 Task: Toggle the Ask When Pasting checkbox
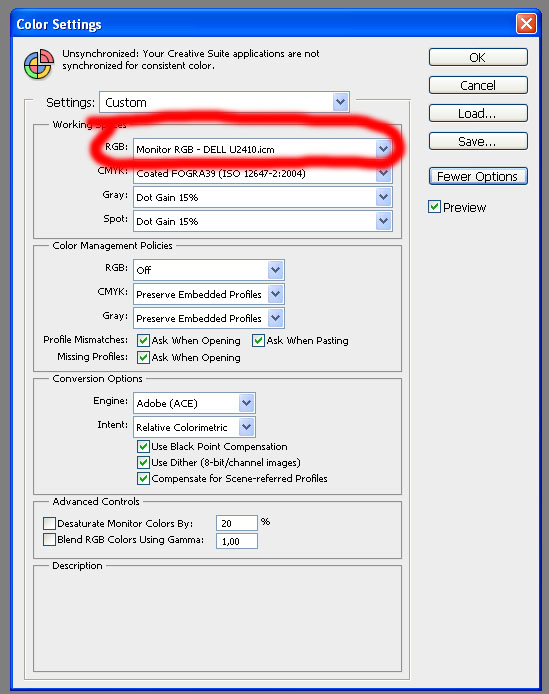[x=258, y=340]
